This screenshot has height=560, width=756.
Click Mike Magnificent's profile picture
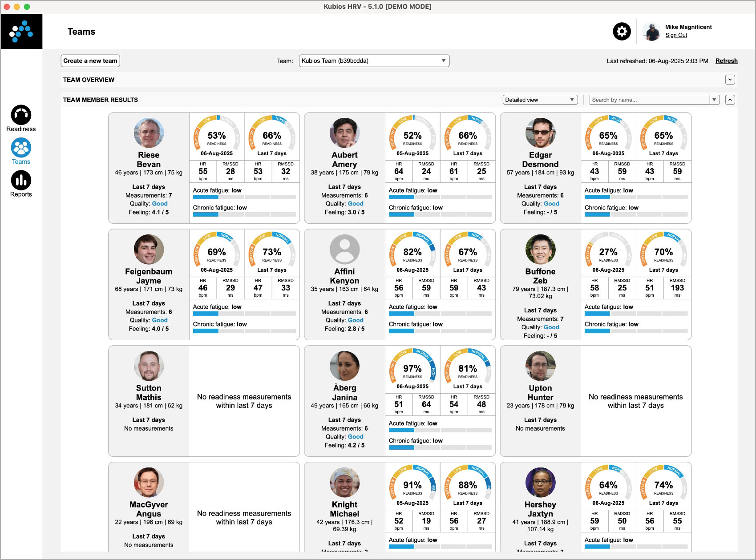pos(651,32)
